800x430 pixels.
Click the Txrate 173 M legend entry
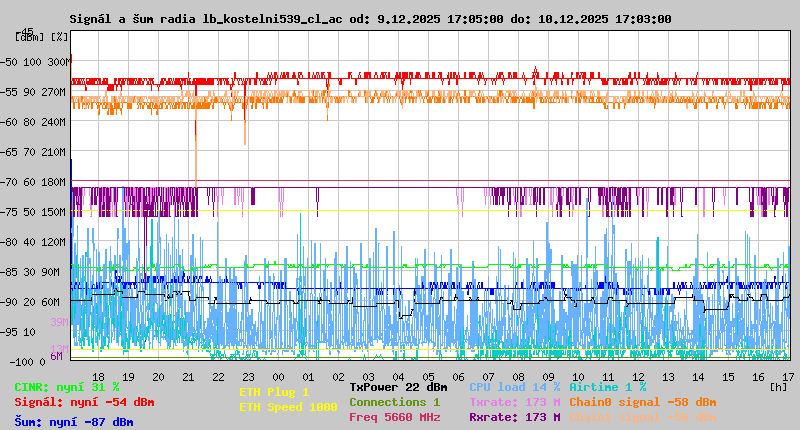515,402
